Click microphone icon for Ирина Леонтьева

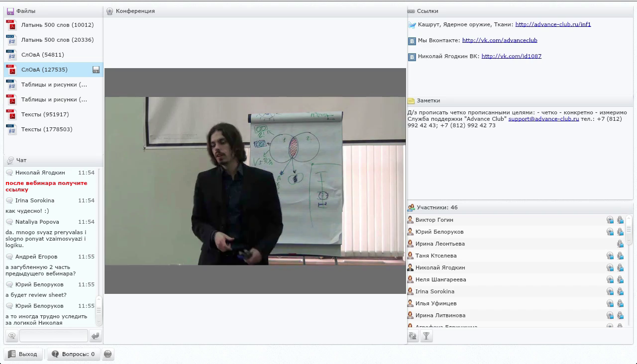(x=620, y=244)
